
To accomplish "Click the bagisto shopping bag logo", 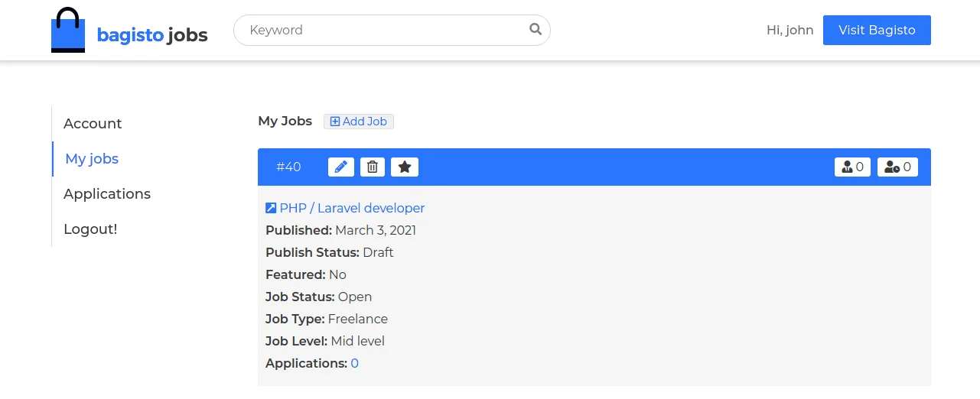I will tap(68, 30).
